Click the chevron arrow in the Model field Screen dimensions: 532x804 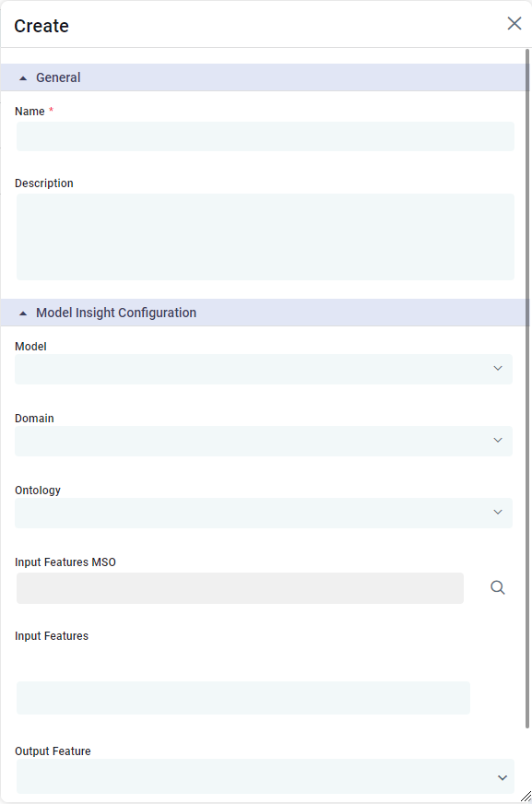498,369
